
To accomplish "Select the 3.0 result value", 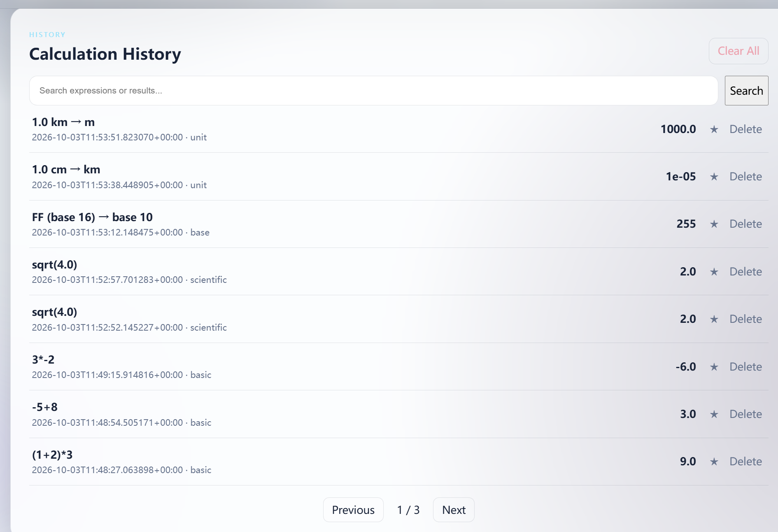I will (x=688, y=414).
